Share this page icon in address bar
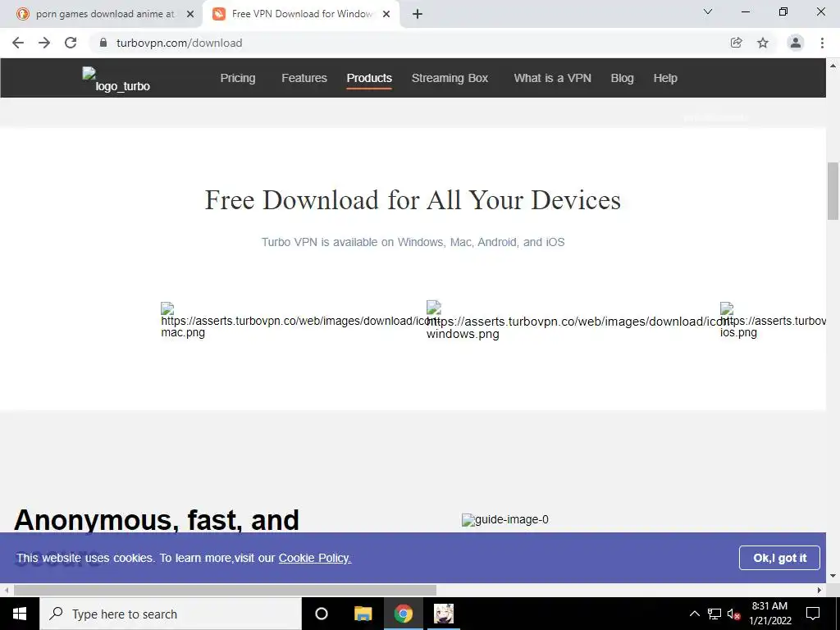The height and width of the screenshot is (630, 840). pos(736,43)
